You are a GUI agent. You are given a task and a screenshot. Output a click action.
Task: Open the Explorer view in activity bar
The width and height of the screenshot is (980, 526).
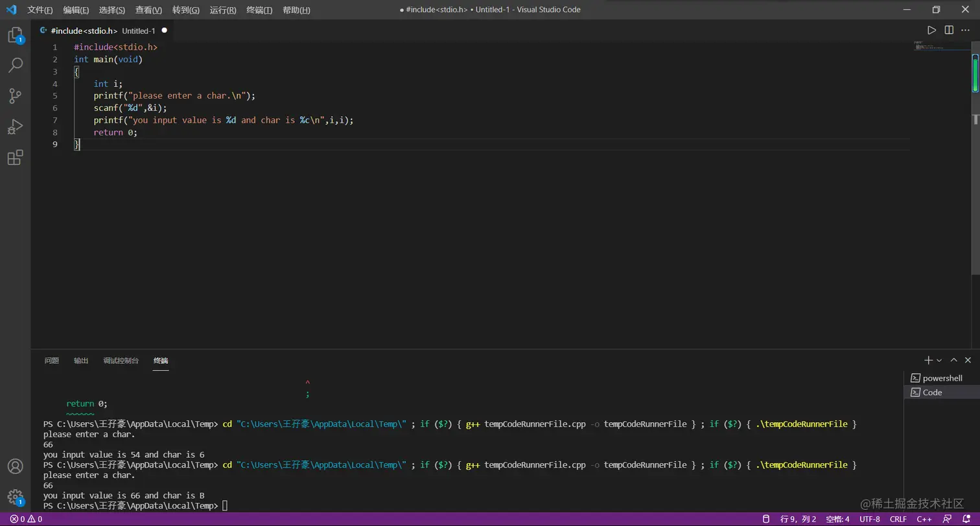pyautogui.click(x=15, y=35)
